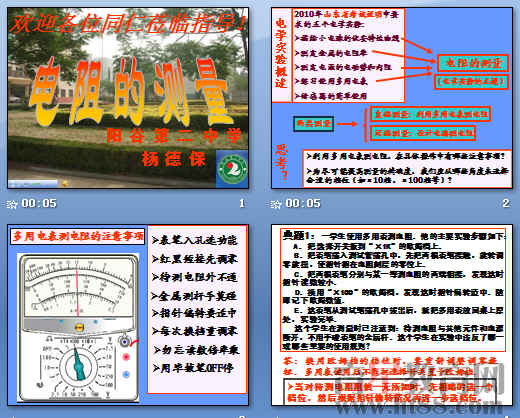520x418 pixels.
Task: Click the blue jack on the multimeter
Action: coord(126,374)
